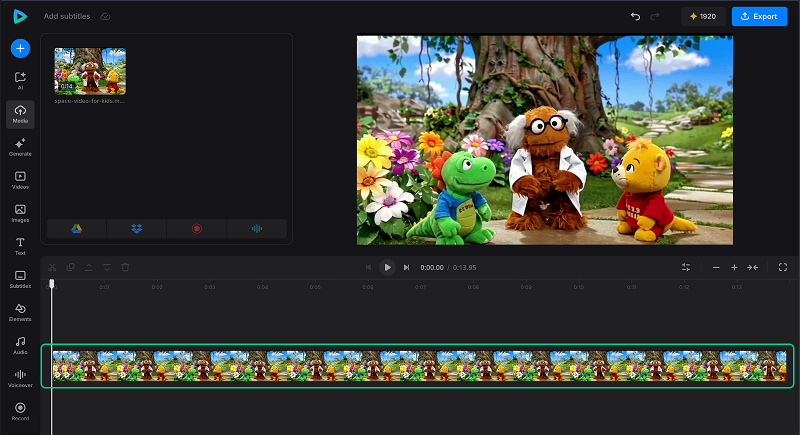The image size is (800, 435).
Task: Zoom out the timeline
Action: (716, 267)
